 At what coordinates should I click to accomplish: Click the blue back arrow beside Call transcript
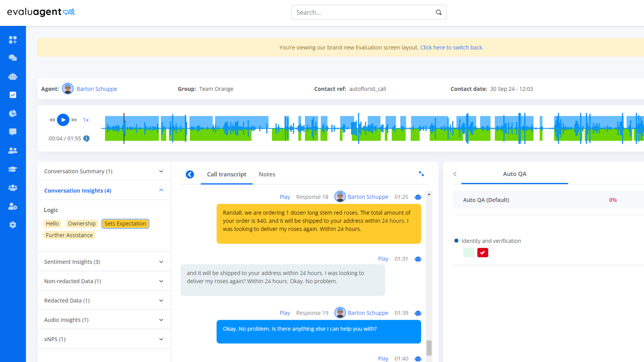(x=190, y=174)
